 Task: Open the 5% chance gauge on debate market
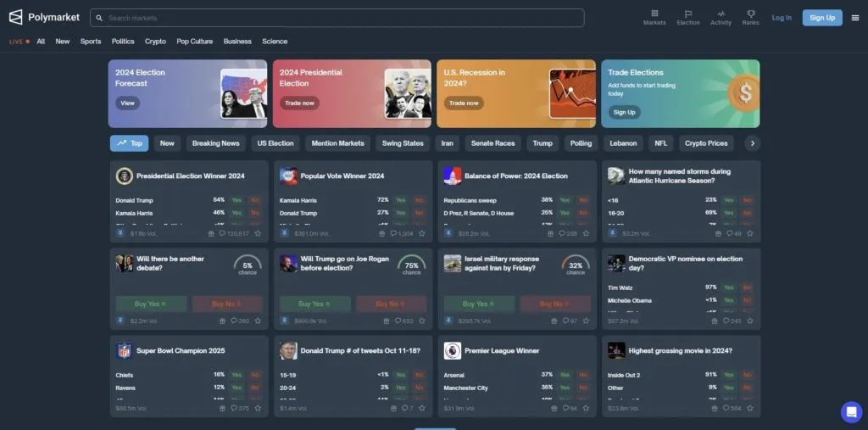(x=248, y=265)
